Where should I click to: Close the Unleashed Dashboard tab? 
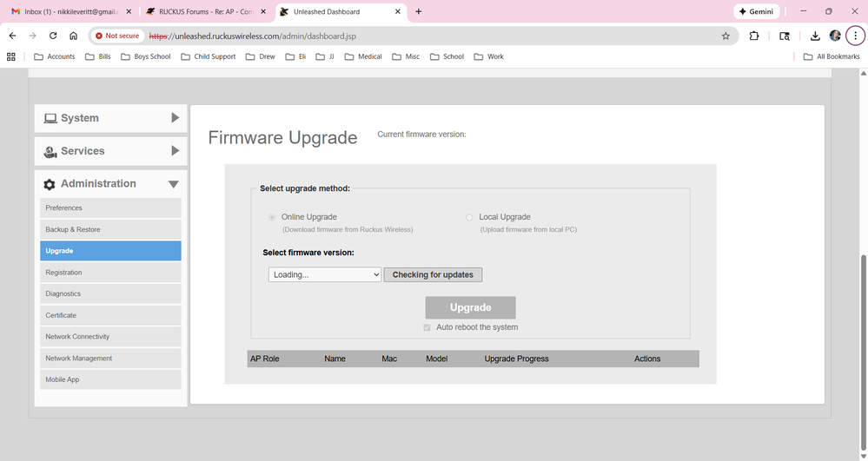(x=397, y=11)
